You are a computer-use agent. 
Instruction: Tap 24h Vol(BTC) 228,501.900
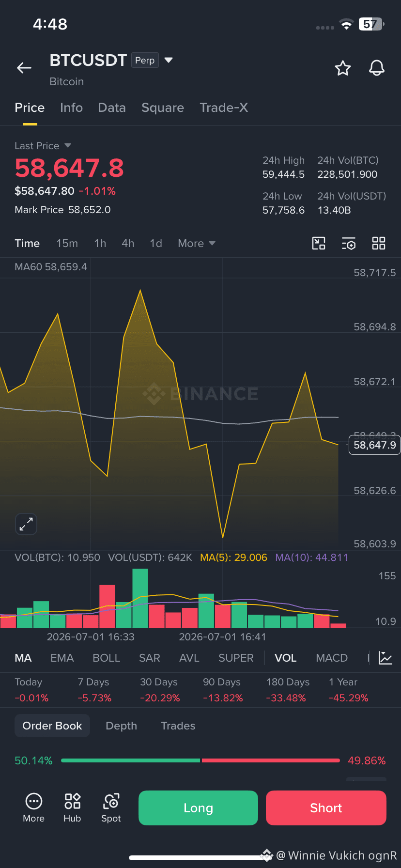347,174
